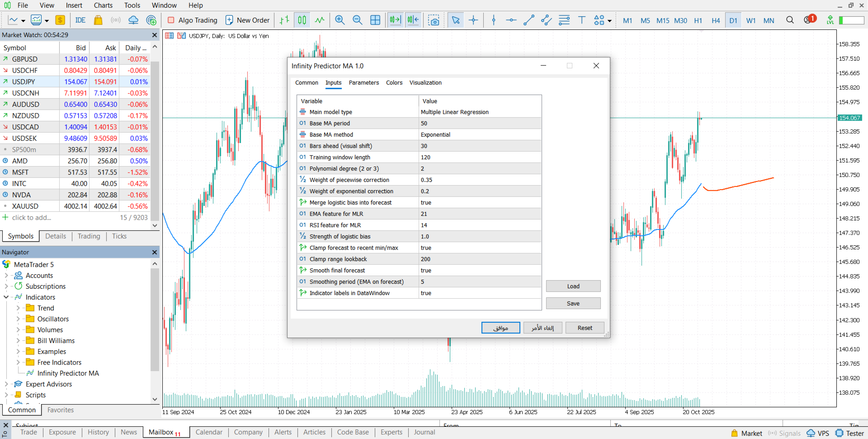Select the equidistant channel tool

click(x=547, y=20)
